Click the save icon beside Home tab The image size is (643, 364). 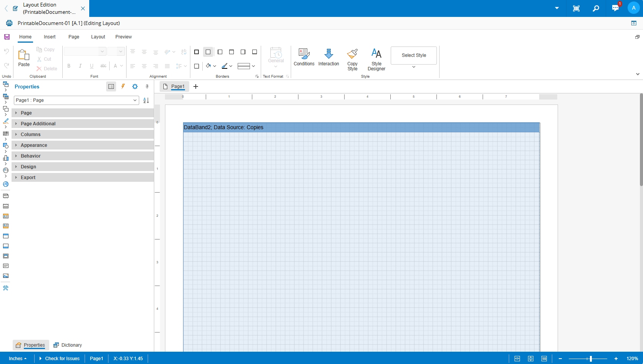tap(7, 37)
